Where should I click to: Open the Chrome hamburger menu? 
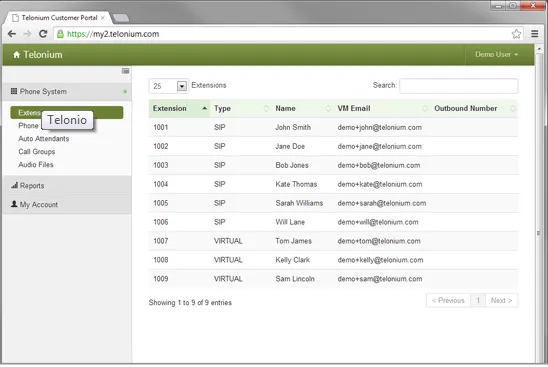[x=534, y=34]
